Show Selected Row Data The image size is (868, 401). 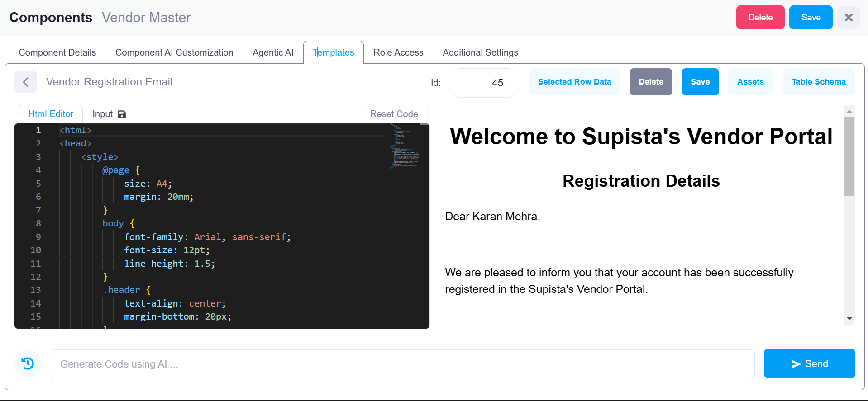(574, 82)
